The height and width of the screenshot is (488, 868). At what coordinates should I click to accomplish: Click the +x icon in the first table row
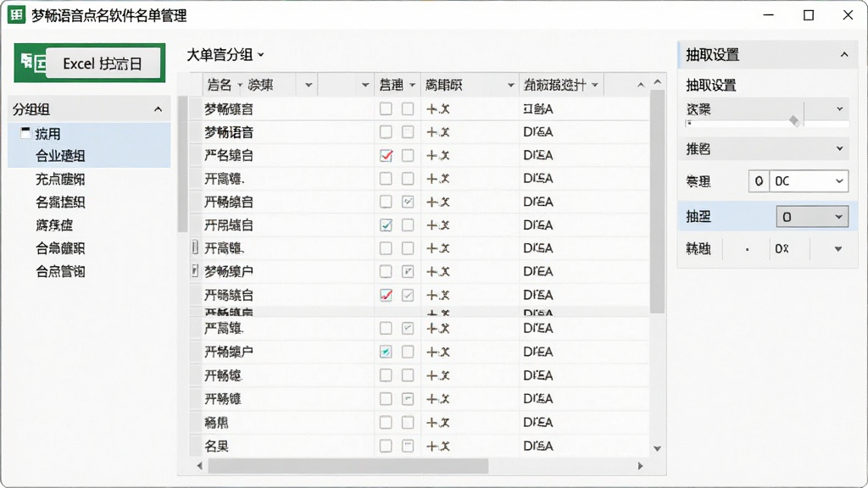pos(438,109)
